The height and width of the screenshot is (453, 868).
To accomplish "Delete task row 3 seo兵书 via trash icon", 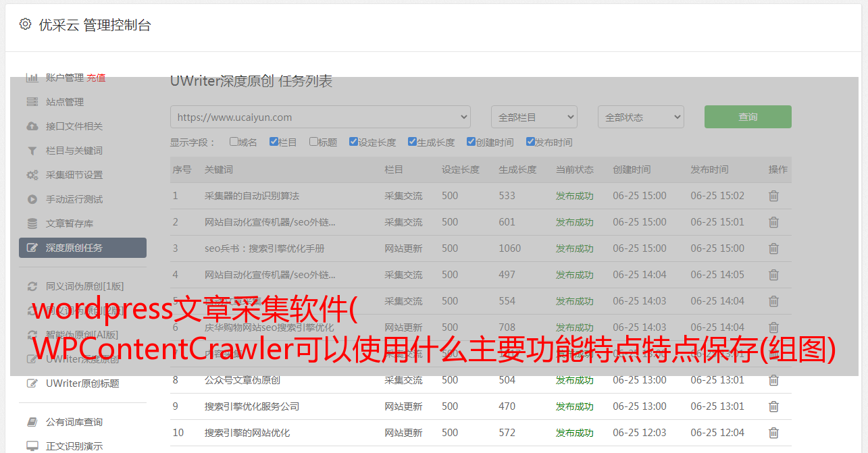I will coord(773,248).
